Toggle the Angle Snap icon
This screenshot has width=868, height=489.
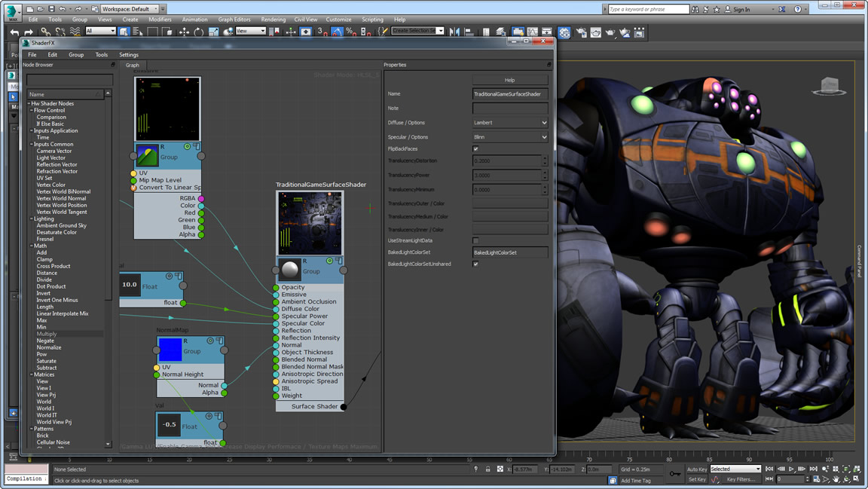pos(337,32)
